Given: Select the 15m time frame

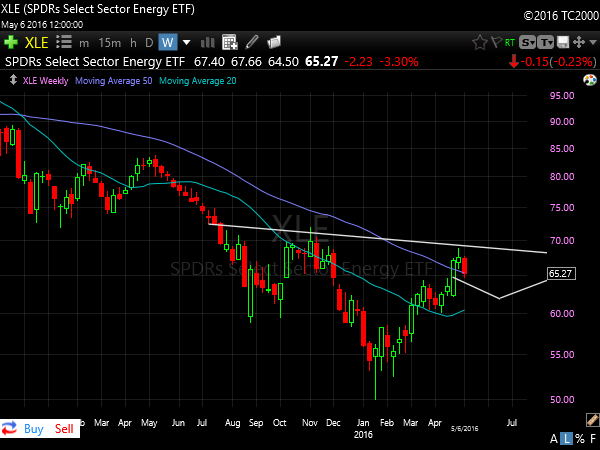Looking at the screenshot, I should 109,42.
